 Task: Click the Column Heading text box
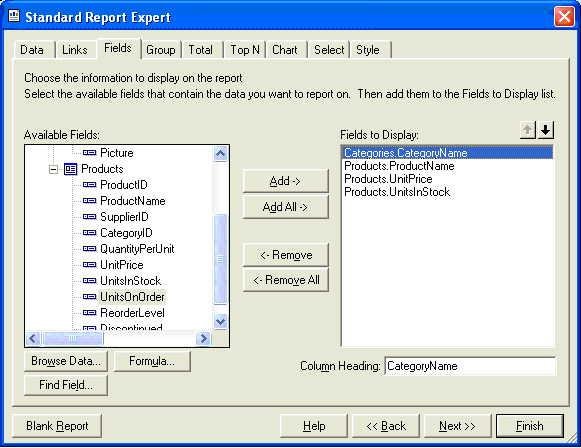470,366
